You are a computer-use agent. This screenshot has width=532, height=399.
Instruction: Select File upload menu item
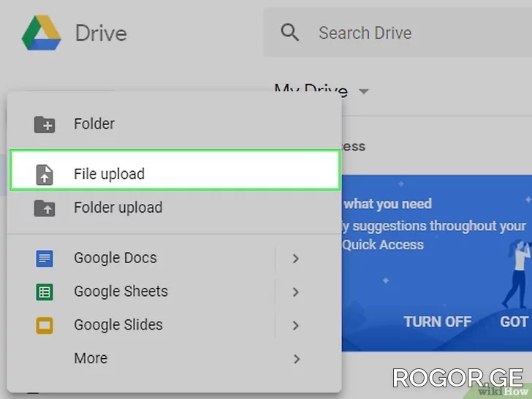click(175, 170)
